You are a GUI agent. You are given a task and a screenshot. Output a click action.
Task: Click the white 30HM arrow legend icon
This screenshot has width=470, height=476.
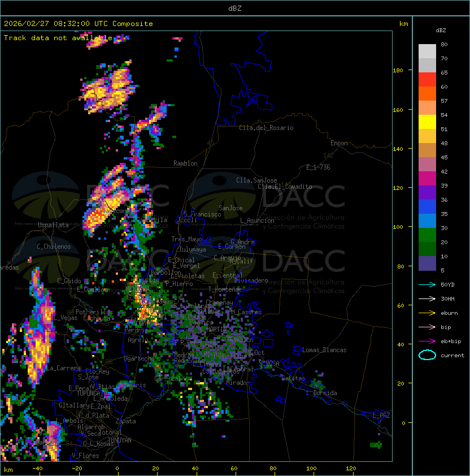tap(427, 298)
